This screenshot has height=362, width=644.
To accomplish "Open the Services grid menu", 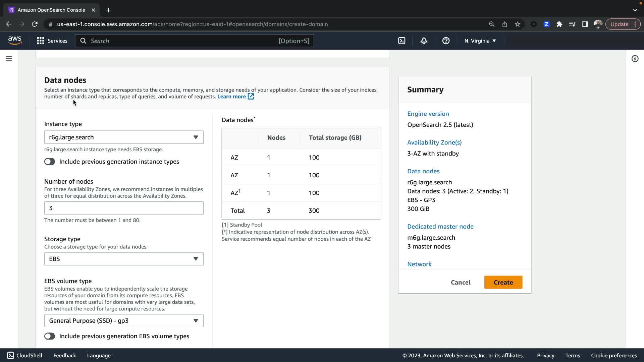I will [x=52, y=41].
